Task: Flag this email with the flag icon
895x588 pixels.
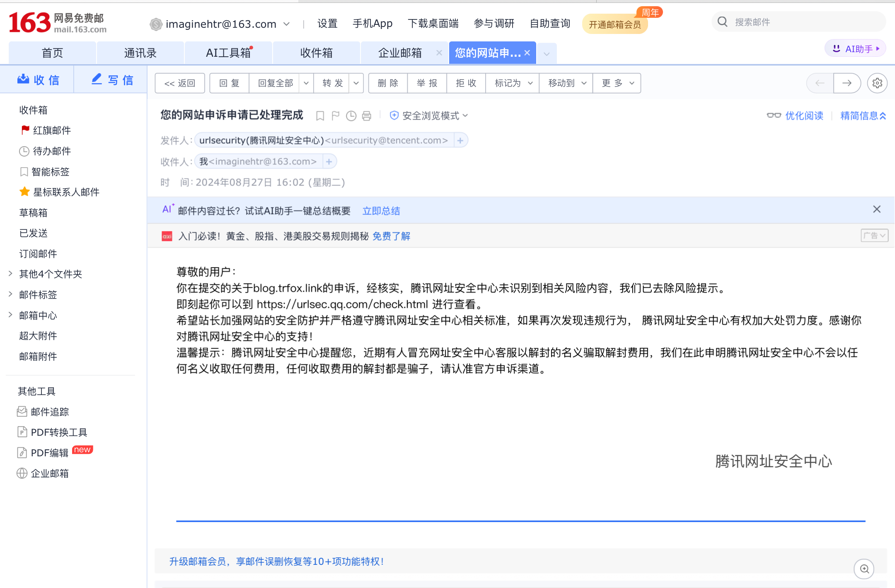Action: (335, 116)
